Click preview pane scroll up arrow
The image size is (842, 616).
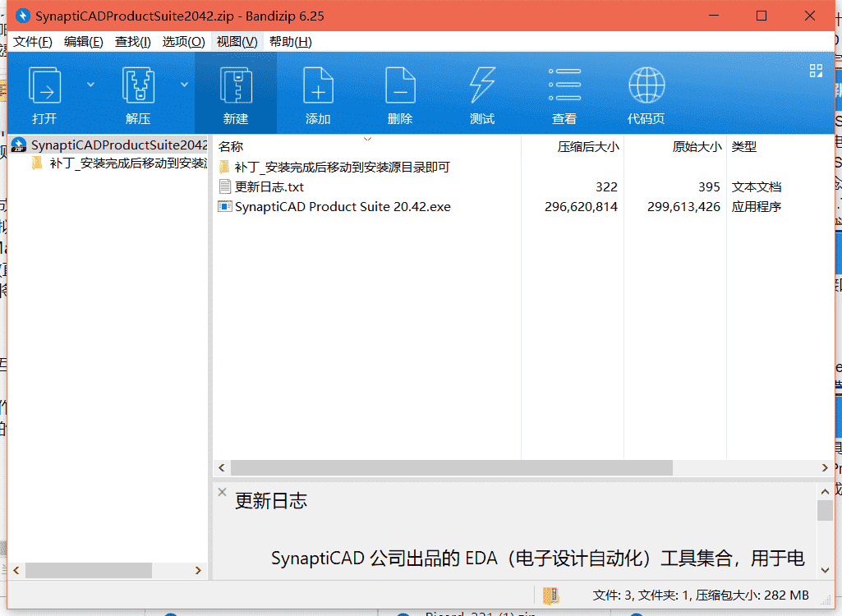point(825,491)
